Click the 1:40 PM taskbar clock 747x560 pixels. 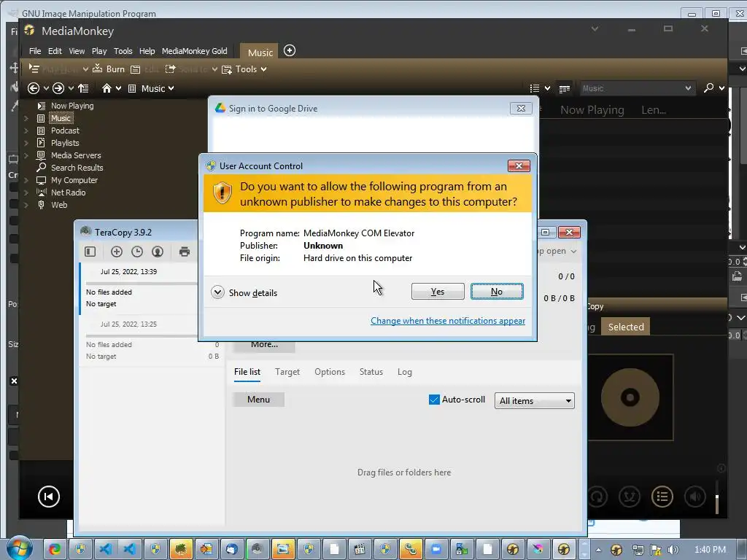710,550
